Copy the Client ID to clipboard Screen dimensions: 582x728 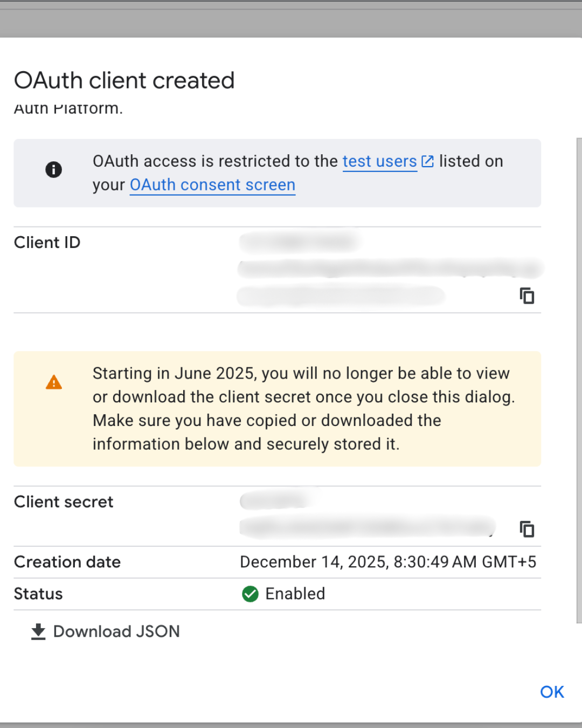[x=526, y=296]
